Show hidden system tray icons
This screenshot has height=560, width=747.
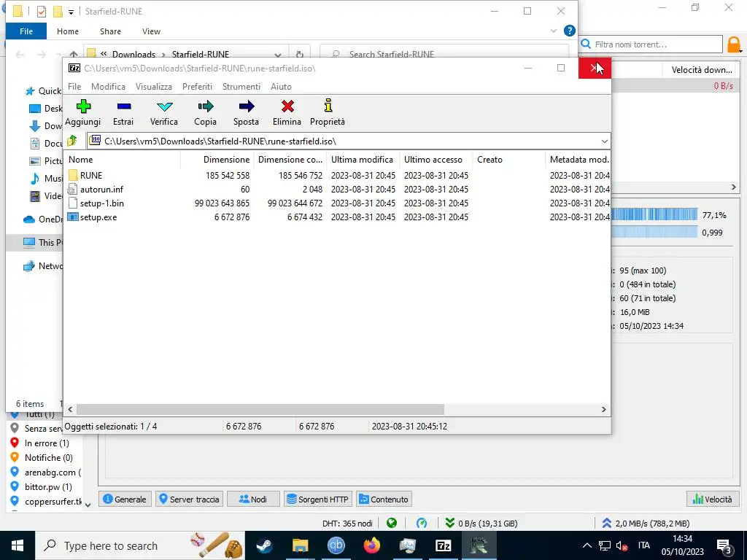pyautogui.click(x=587, y=545)
